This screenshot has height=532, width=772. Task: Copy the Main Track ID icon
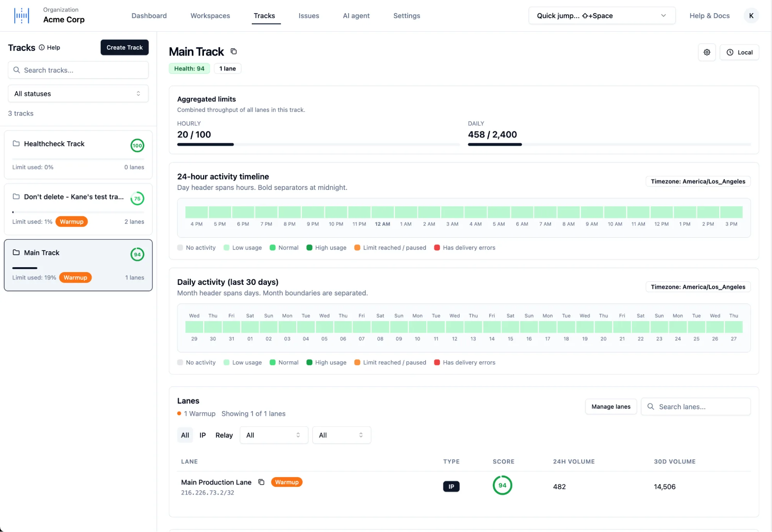point(234,51)
